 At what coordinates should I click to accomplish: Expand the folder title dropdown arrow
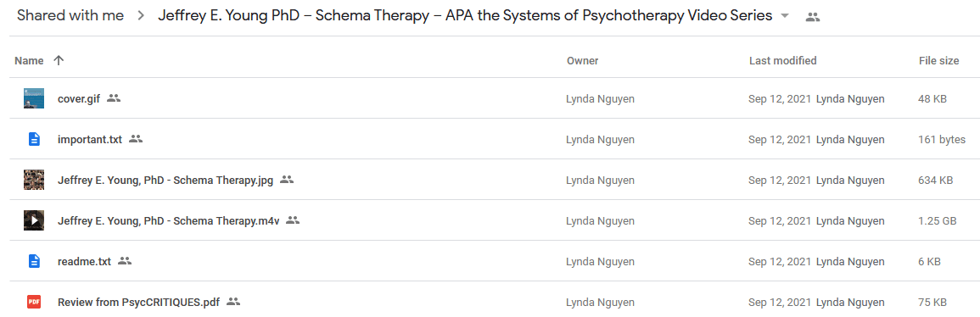(785, 16)
